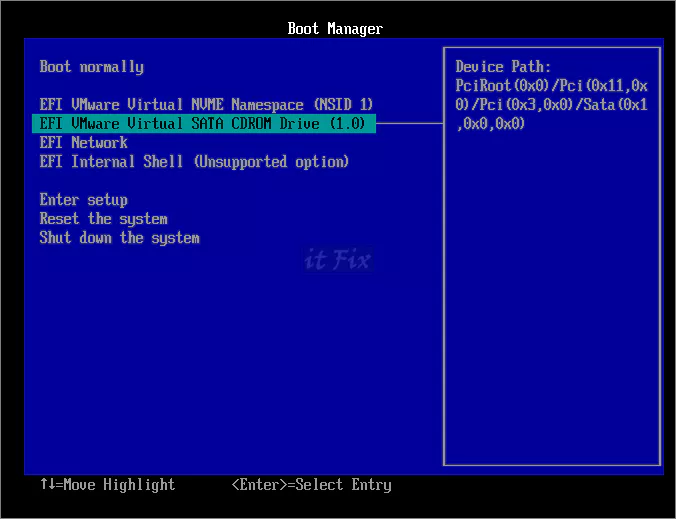Screen dimensions: 676x519
Task: Select the Boot normally entry
Action: click(91, 67)
